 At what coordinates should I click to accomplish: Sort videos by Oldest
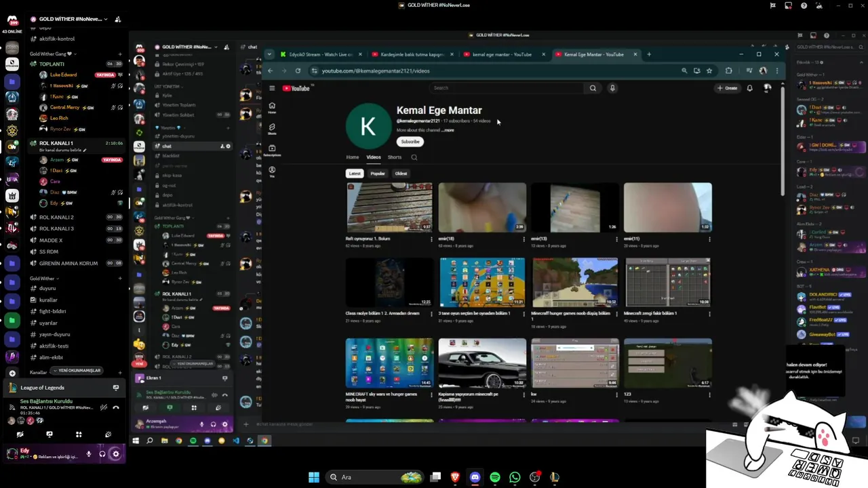(401, 174)
